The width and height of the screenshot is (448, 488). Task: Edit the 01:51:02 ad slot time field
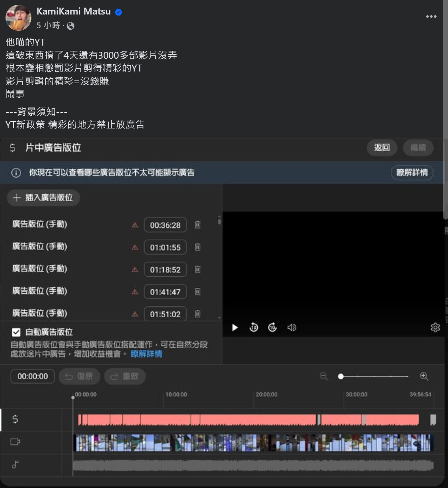[165, 314]
